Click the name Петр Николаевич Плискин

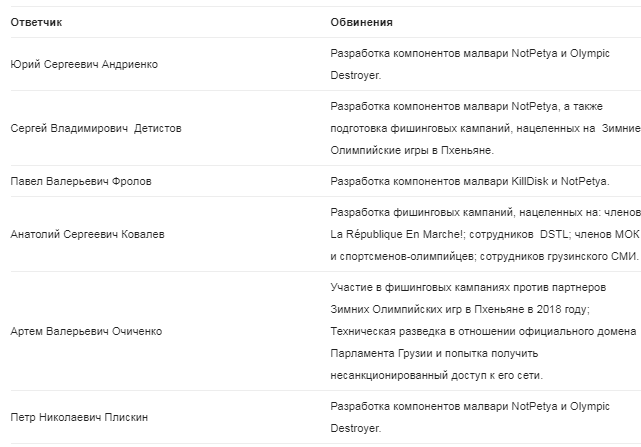(79, 417)
